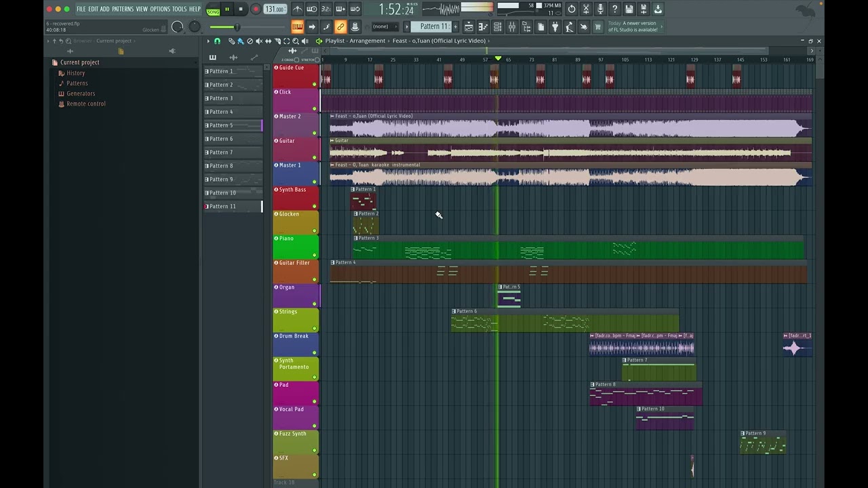The width and height of the screenshot is (868, 488).
Task: Select the delete tool in playlist toolbar
Action: pyautogui.click(x=250, y=41)
